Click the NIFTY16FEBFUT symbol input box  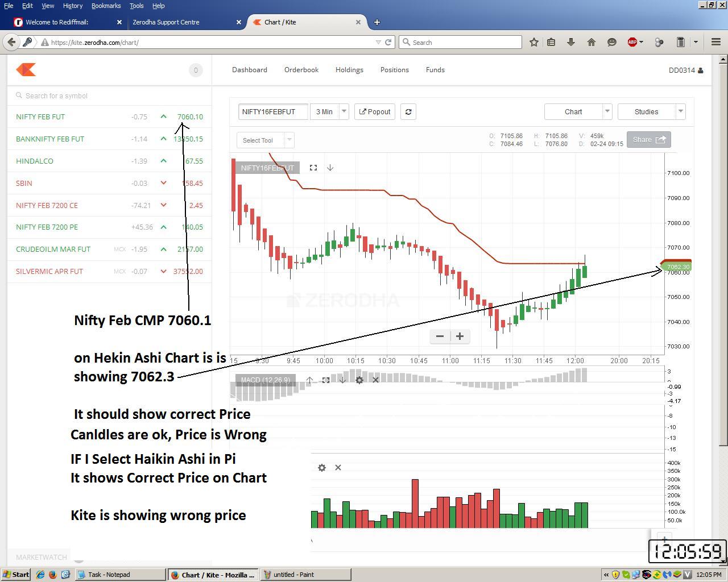(273, 112)
